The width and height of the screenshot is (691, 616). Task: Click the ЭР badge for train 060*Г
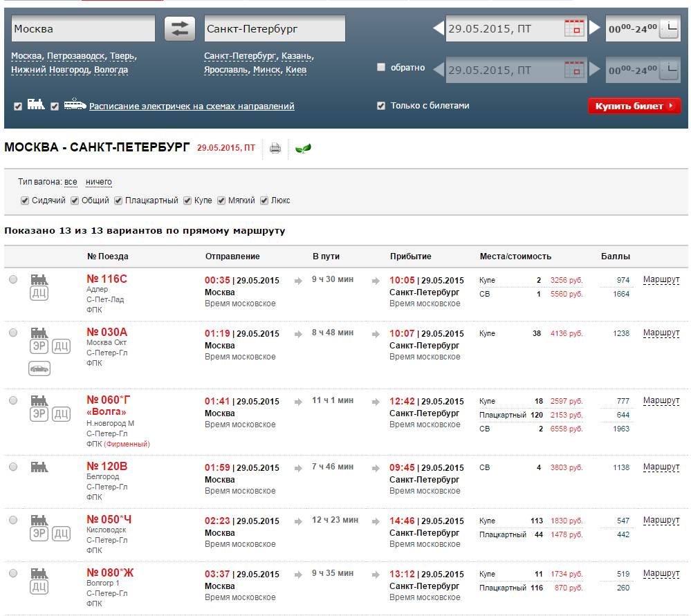click(x=39, y=414)
